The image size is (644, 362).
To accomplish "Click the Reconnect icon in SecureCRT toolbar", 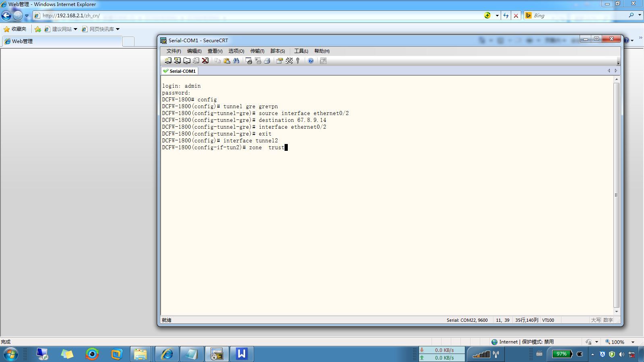I will [196, 61].
